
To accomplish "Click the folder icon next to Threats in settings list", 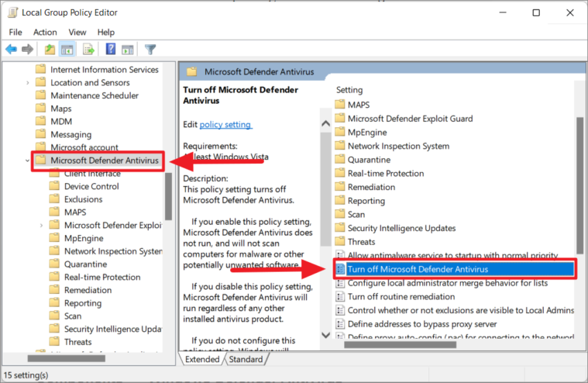I will 340,241.
